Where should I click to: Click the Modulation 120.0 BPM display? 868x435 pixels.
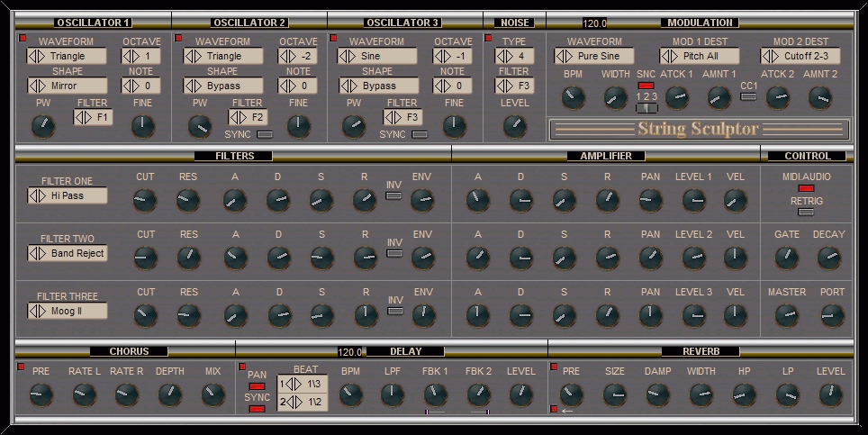[594, 23]
